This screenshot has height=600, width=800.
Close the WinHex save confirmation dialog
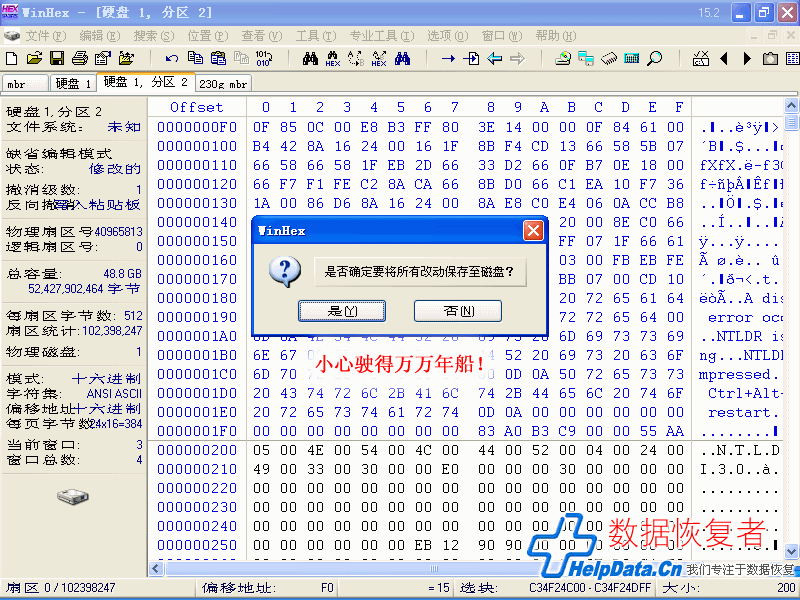click(533, 231)
